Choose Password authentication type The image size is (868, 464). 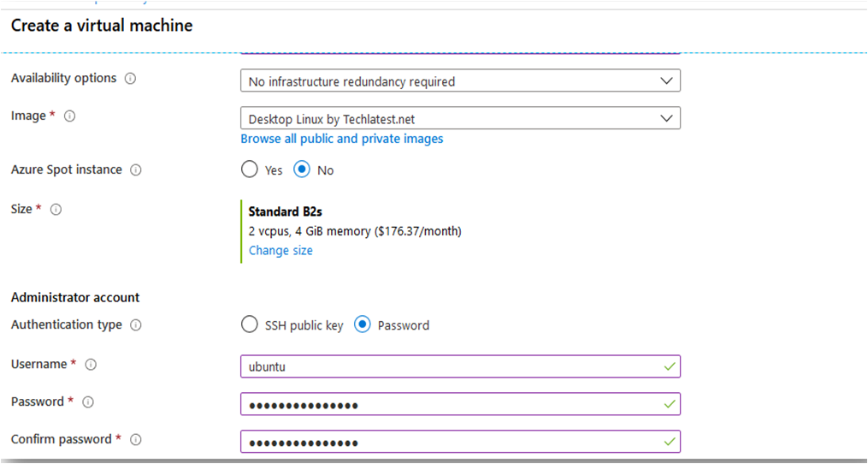click(x=362, y=324)
